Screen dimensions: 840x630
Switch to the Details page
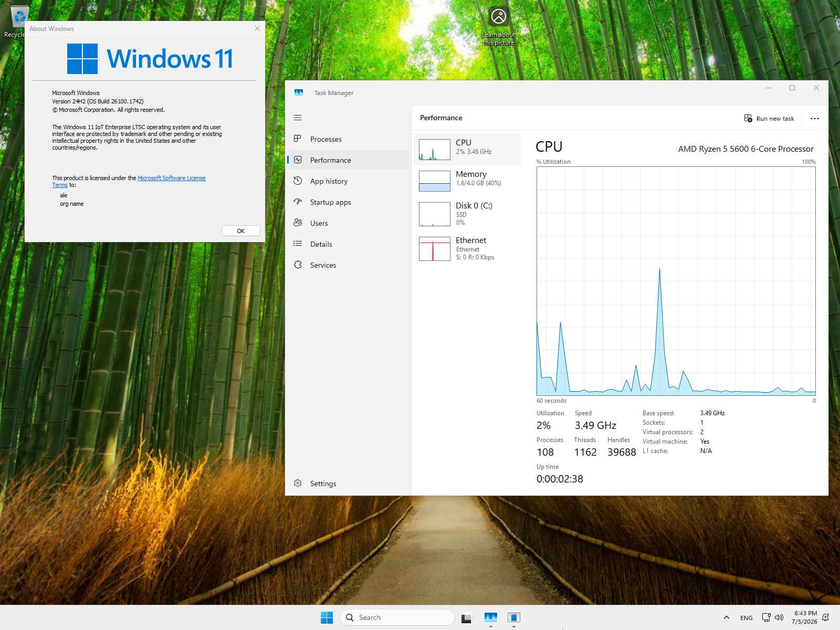click(348, 244)
